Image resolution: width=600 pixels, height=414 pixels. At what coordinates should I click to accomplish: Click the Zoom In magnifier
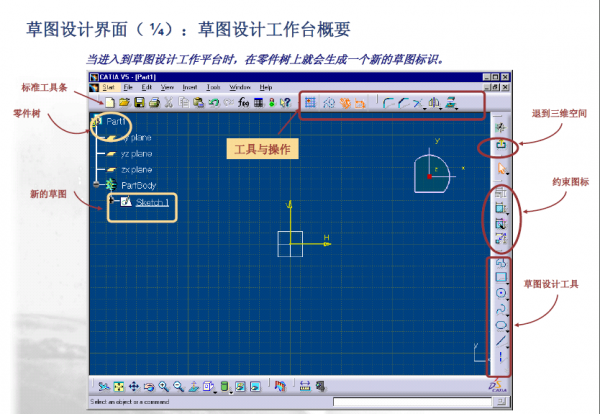pyautogui.click(x=164, y=386)
